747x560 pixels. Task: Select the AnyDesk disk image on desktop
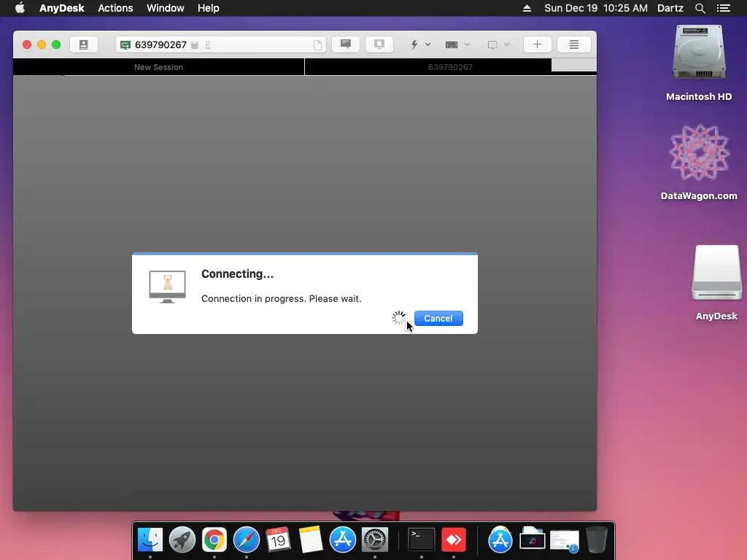716,283
